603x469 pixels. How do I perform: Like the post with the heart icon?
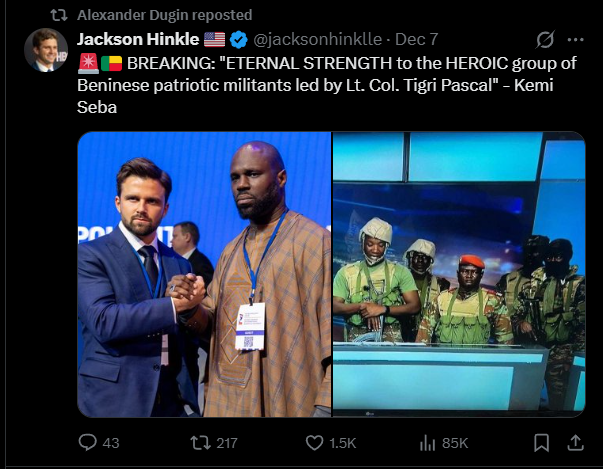coord(315,441)
